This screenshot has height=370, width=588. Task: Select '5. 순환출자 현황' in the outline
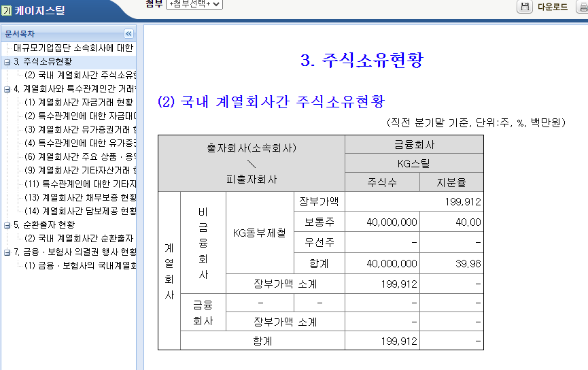pyautogui.click(x=44, y=224)
